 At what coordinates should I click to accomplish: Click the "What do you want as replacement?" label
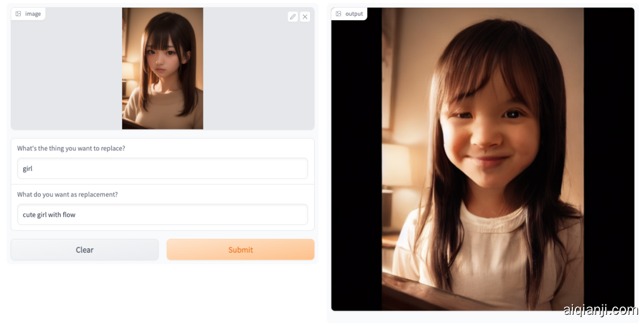click(x=67, y=195)
